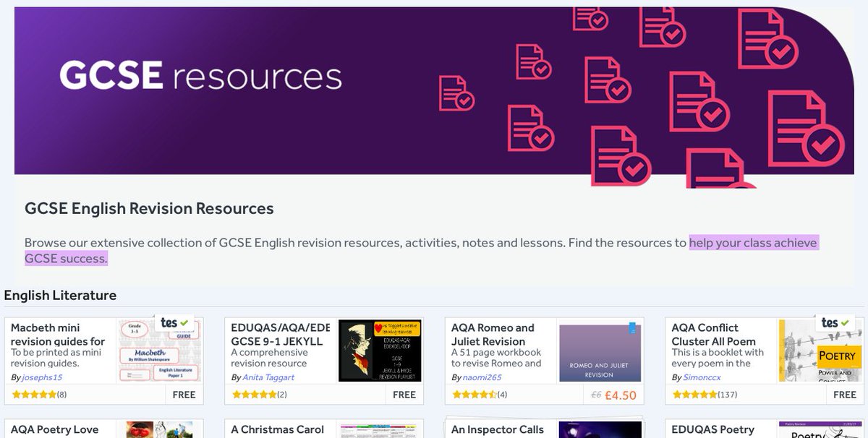
Task: Click 'A 51 page workbook' description text
Action: coord(496,352)
